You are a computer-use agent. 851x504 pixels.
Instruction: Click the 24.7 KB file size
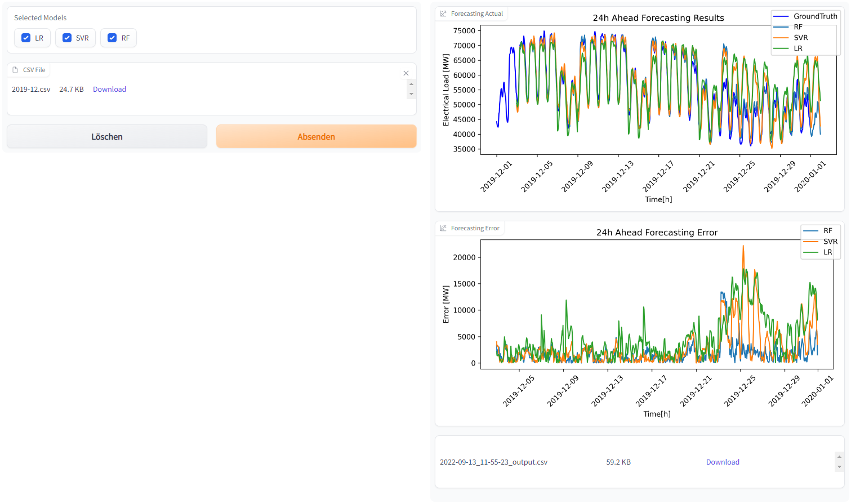(72, 89)
